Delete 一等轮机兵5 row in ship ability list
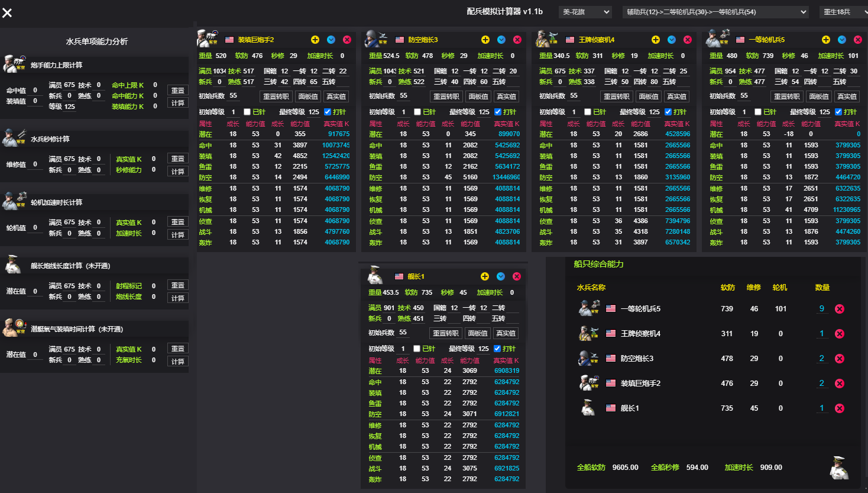This screenshot has width=868, height=493. click(839, 309)
